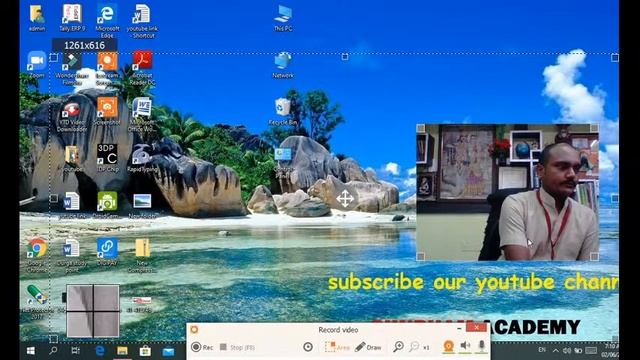Open File Explorer from the taskbar
The image size is (640, 360).
coord(122,351)
